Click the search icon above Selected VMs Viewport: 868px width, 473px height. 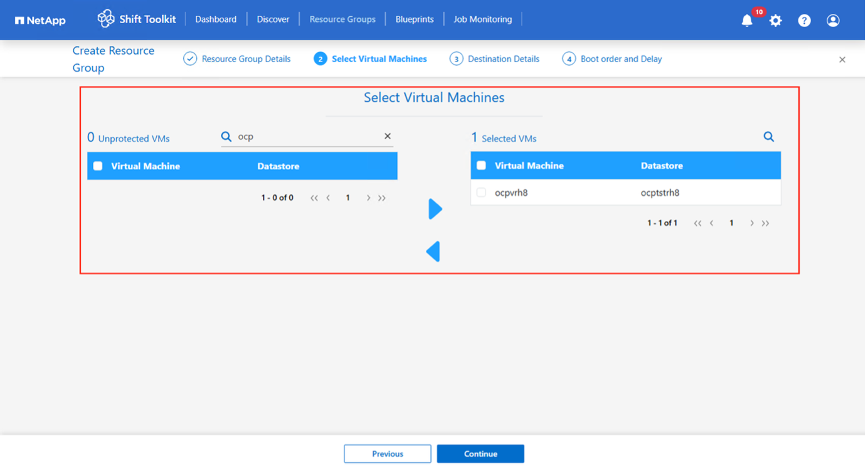pyautogui.click(x=768, y=137)
